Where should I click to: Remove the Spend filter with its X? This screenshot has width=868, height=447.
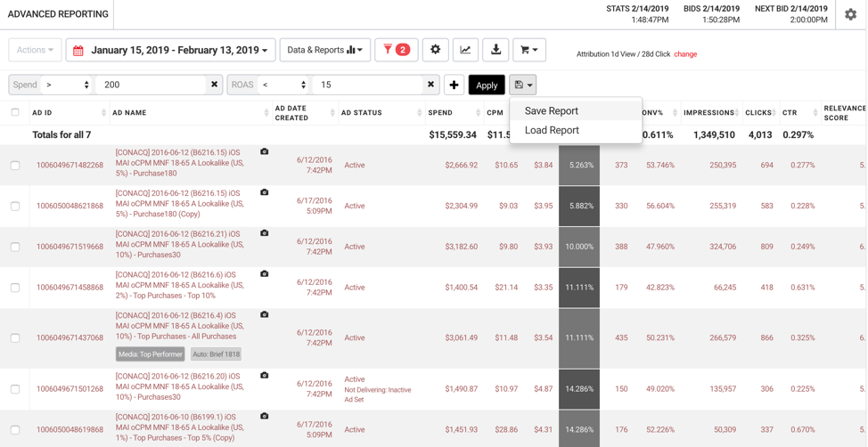pos(215,85)
